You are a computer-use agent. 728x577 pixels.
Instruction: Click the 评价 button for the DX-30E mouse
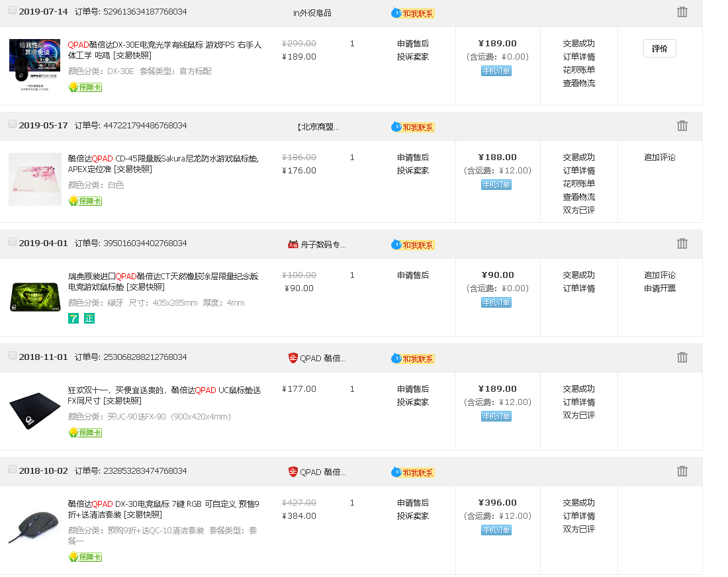pyautogui.click(x=659, y=49)
